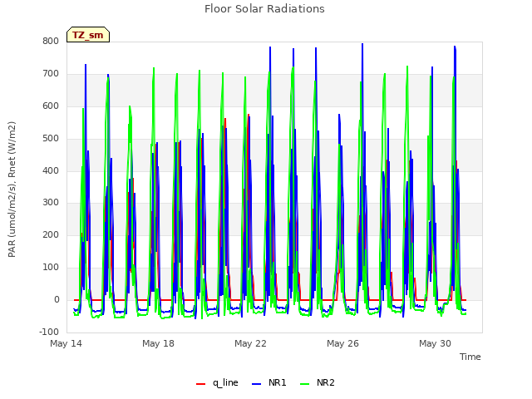Viewport: 532px width, 399px height.
Task: Click the y-axis title PAR Rnet label
Action: click(12, 190)
